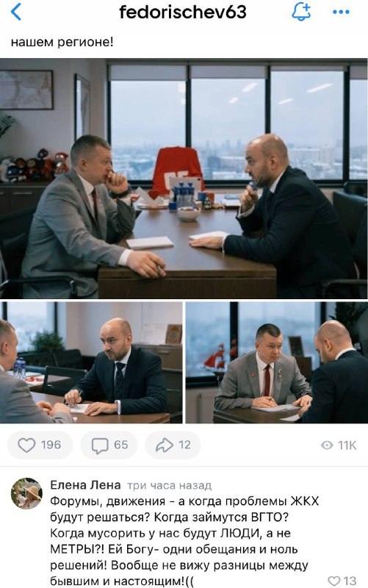
Task: Tap the 11K views number
Action: click(x=347, y=445)
